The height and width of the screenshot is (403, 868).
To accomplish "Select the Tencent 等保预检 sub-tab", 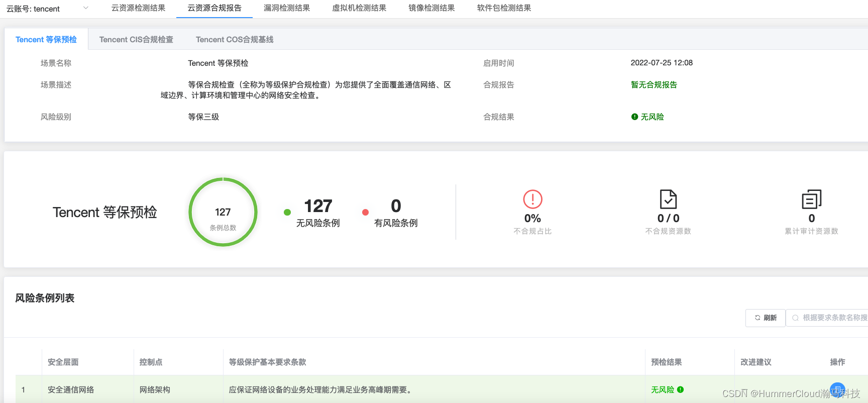I will 46,39.
